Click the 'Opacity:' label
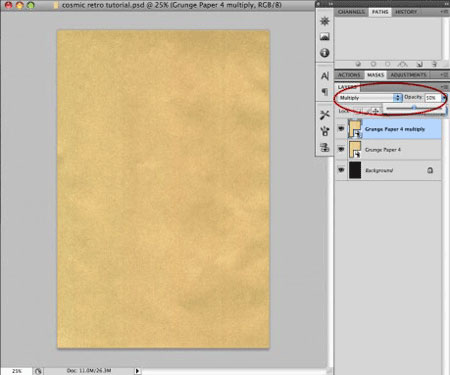 point(413,97)
